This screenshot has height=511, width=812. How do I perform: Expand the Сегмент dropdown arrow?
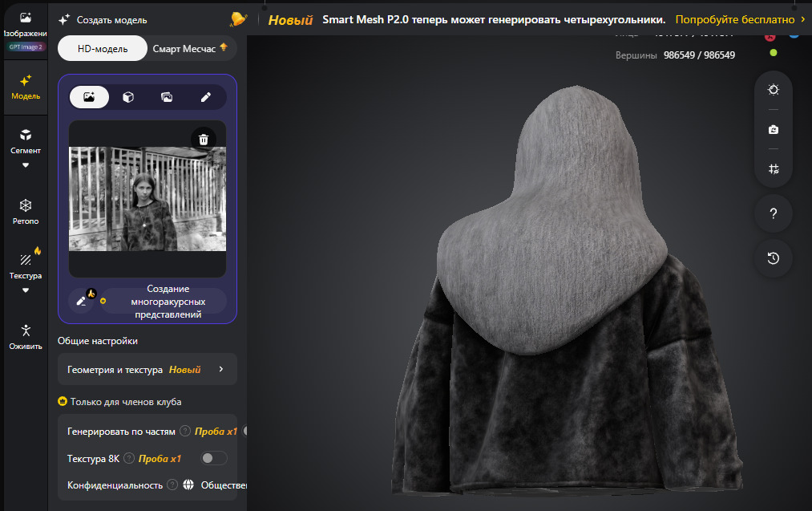point(26,165)
